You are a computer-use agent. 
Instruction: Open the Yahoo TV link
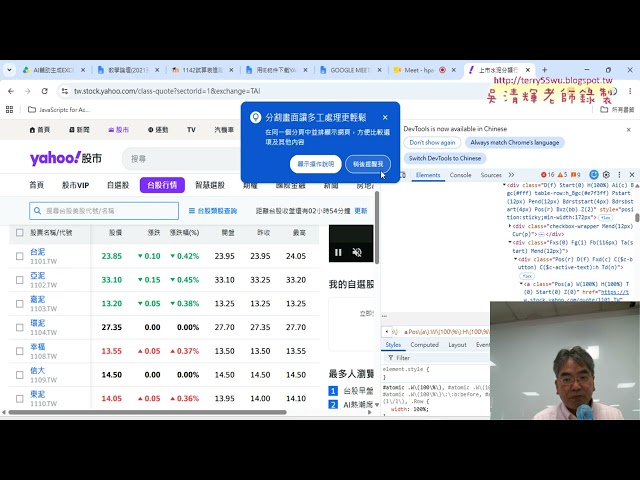pyautogui.click(x=191, y=130)
